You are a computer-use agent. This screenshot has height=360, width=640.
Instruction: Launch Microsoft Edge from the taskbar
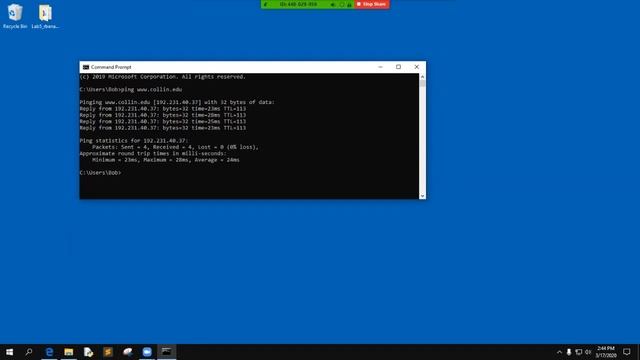[49, 352]
